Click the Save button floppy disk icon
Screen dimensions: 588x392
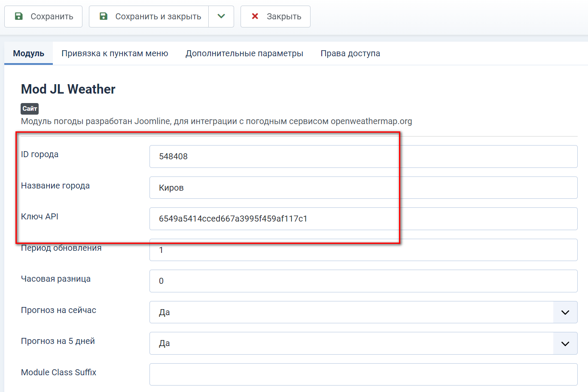tap(19, 16)
